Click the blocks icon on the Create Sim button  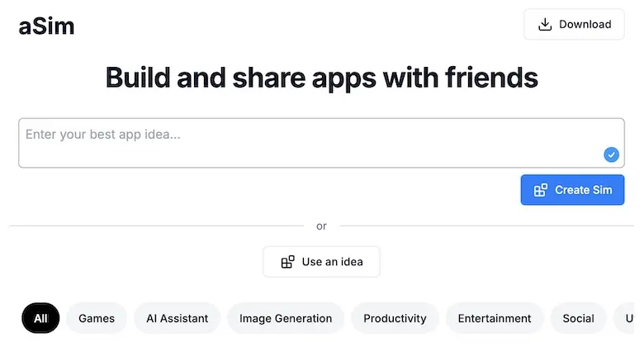pos(541,190)
